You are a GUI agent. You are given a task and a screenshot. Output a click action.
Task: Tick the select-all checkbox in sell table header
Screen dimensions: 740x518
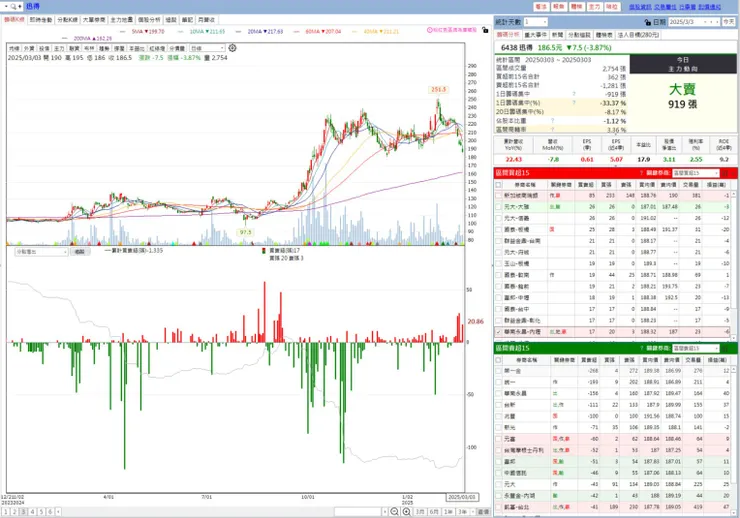coord(498,360)
